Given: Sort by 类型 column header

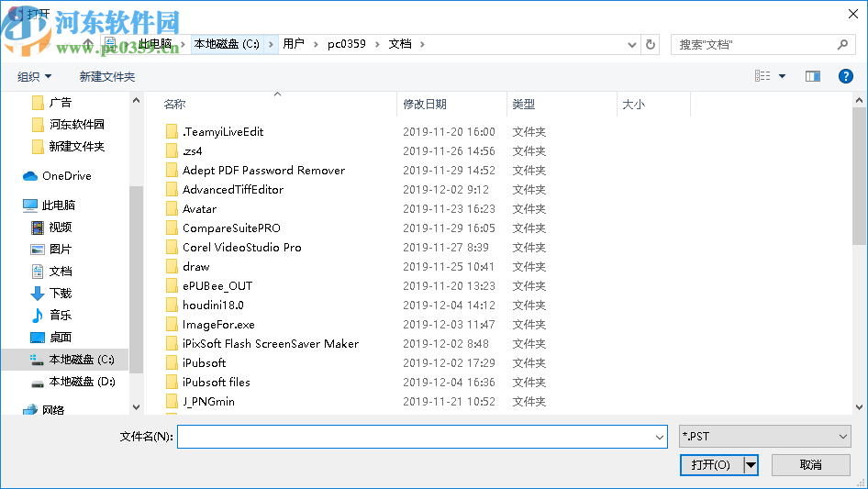Looking at the screenshot, I should pos(523,104).
